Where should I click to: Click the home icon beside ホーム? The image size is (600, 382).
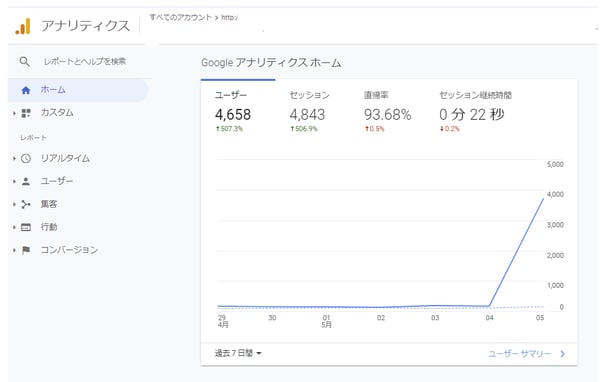(26, 90)
